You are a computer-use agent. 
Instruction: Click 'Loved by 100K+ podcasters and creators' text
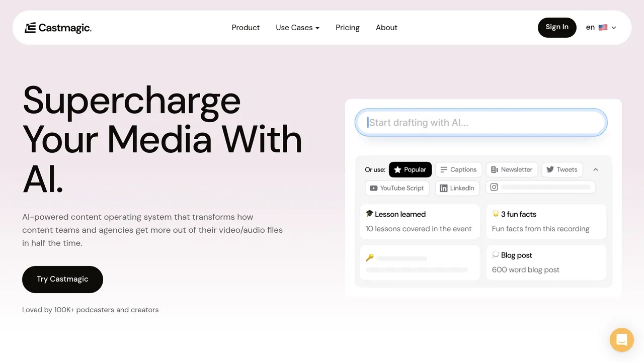click(91, 310)
